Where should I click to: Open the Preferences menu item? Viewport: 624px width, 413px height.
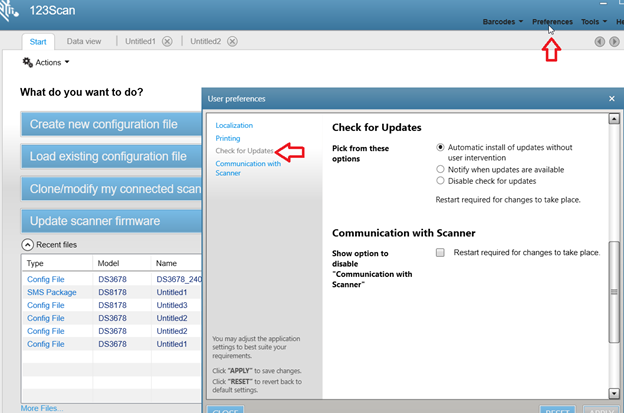(552, 21)
